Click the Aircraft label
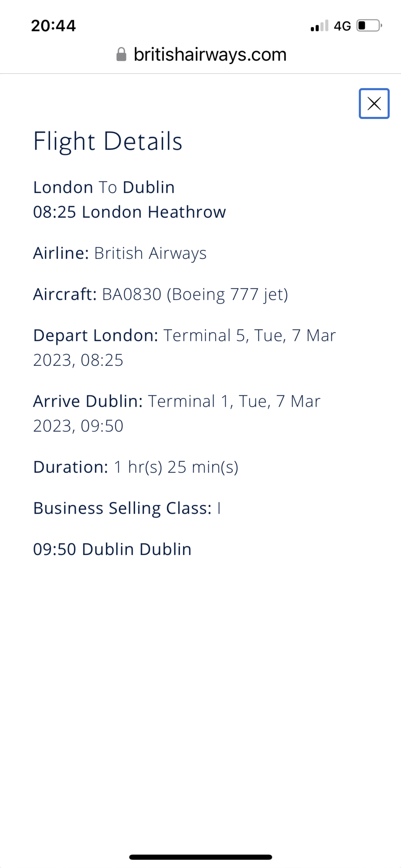 [x=65, y=295]
